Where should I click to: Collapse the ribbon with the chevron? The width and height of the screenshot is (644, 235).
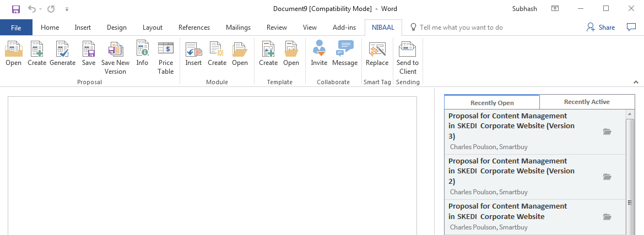pos(636,83)
